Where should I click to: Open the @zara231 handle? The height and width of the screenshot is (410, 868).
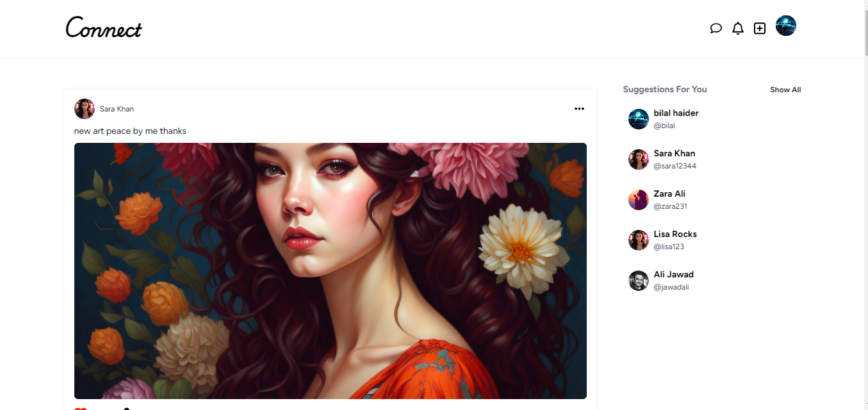pos(670,206)
